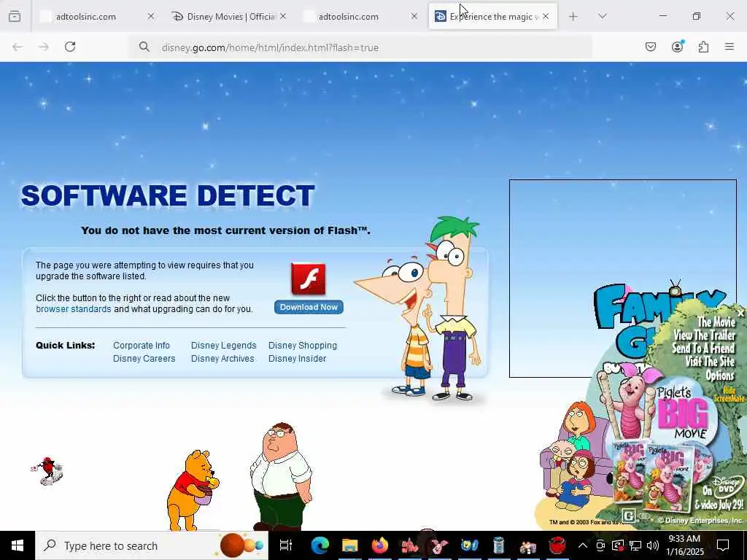Image resolution: width=747 pixels, height=560 pixels.
Task: Open the Firefox application menu
Action: 729,47
